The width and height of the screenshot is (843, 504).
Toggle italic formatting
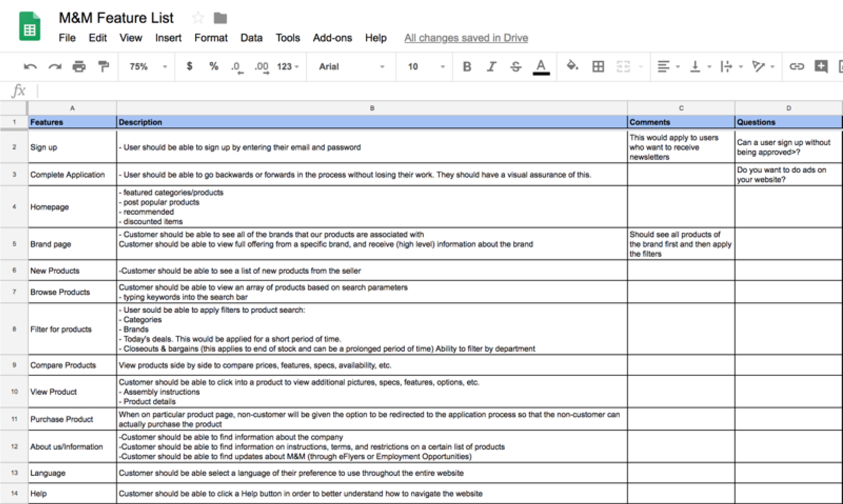(491, 67)
